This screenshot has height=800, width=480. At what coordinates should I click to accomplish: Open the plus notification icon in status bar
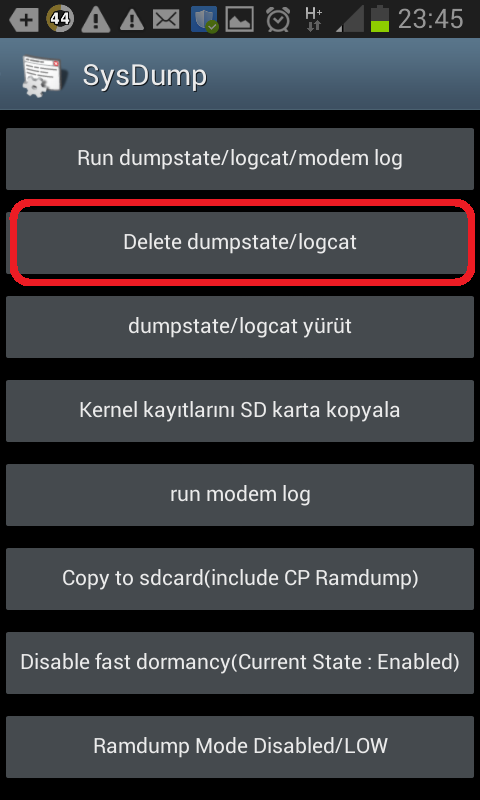(23, 19)
